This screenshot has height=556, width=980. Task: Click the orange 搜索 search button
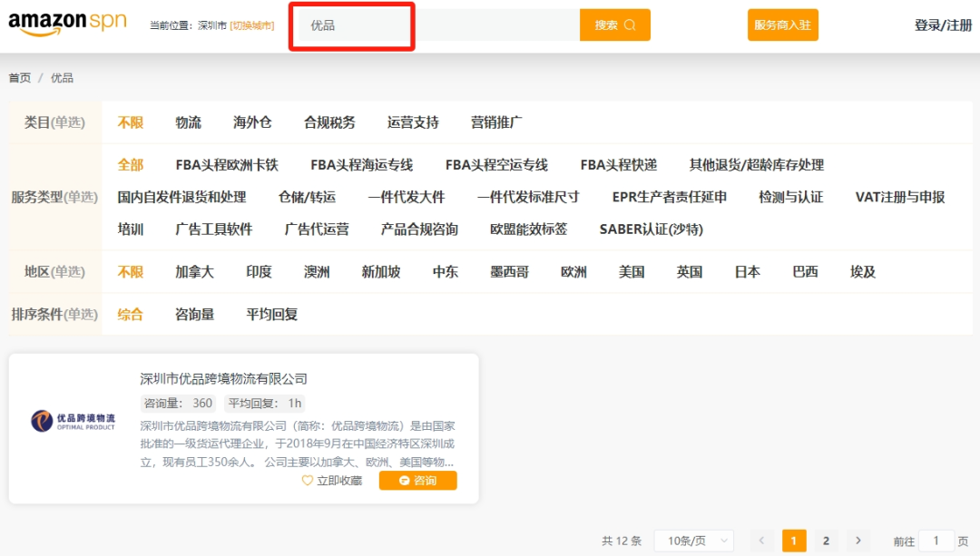[x=614, y=25]
